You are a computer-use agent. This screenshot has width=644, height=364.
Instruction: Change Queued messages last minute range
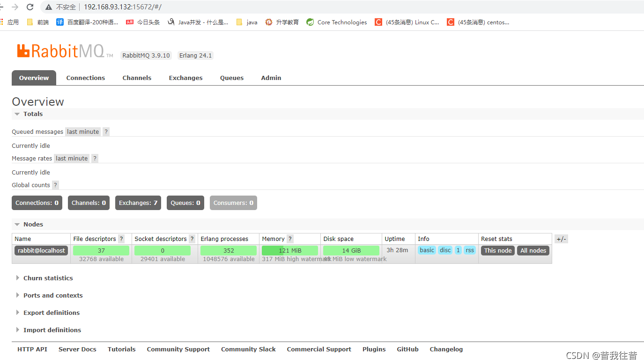point(83,132)
